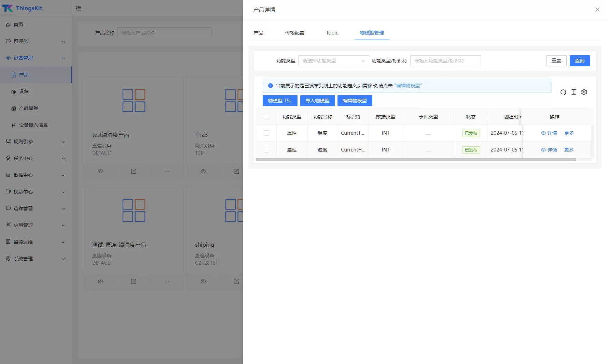The width and height of the screenshot is (607, 364).
Task: Click the eye icon under test温湿度产品 card
Action: pyautogui.click(x=100, y=171)
